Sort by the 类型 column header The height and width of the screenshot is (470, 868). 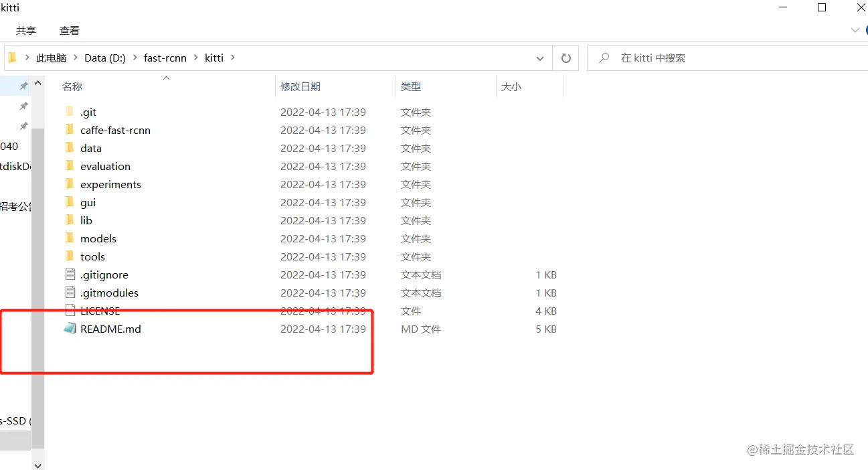[x=411, y=86]
